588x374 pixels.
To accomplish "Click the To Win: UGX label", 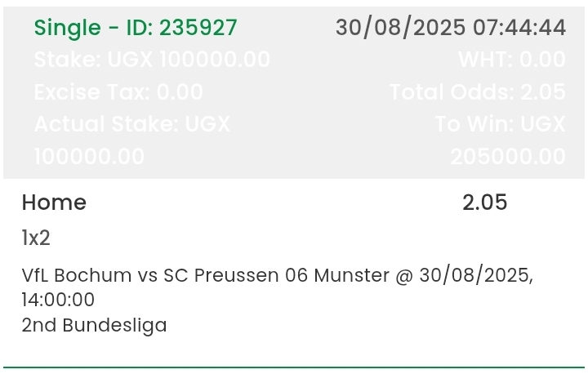I will pos(501,124).
